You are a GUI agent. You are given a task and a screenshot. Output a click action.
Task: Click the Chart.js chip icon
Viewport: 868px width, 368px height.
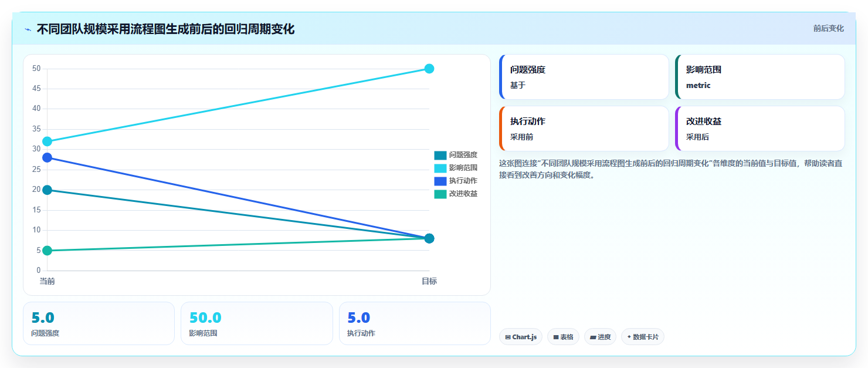(x=508, y=337)
